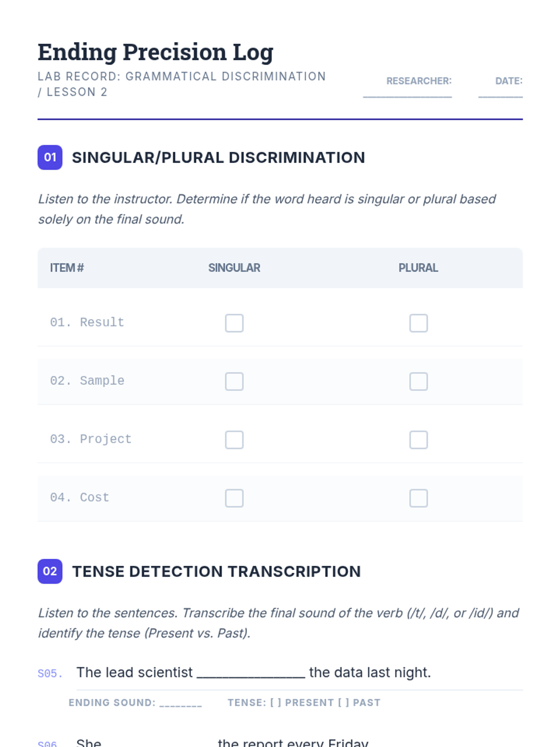Click the Ending Precision Log title

coord(155,52)
